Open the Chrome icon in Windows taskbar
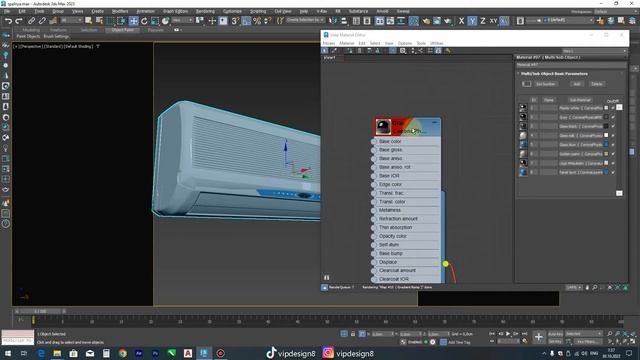 point(122,353)
